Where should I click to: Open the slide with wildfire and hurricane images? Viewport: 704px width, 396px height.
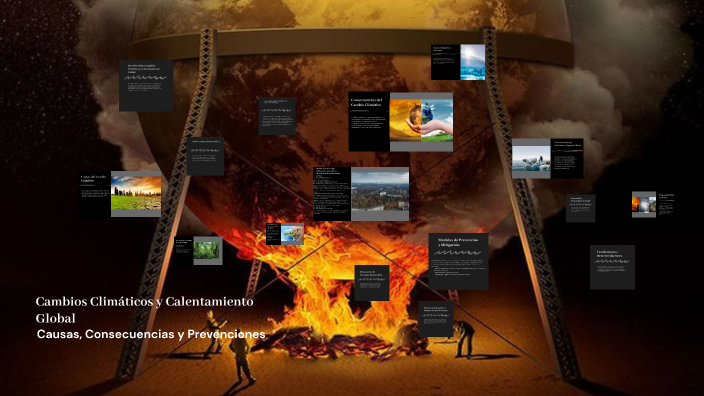[x=653, y=205]
